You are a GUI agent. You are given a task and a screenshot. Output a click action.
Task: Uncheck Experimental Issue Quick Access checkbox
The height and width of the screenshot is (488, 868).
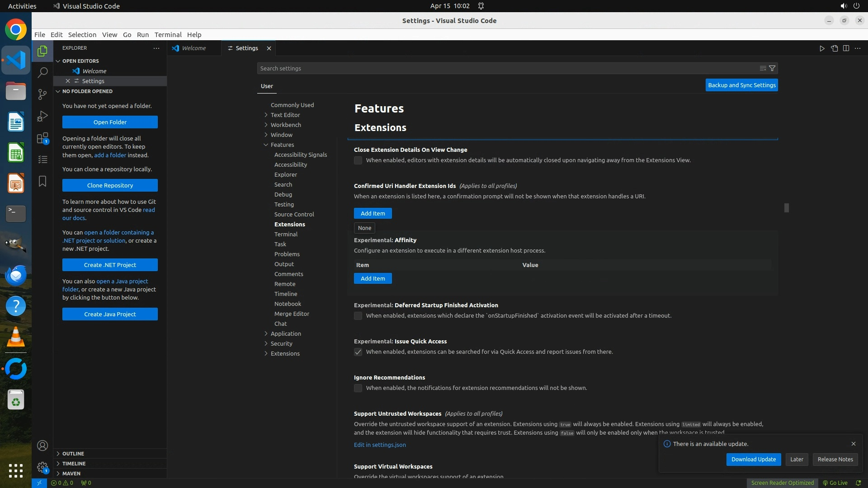pos(358,352)
